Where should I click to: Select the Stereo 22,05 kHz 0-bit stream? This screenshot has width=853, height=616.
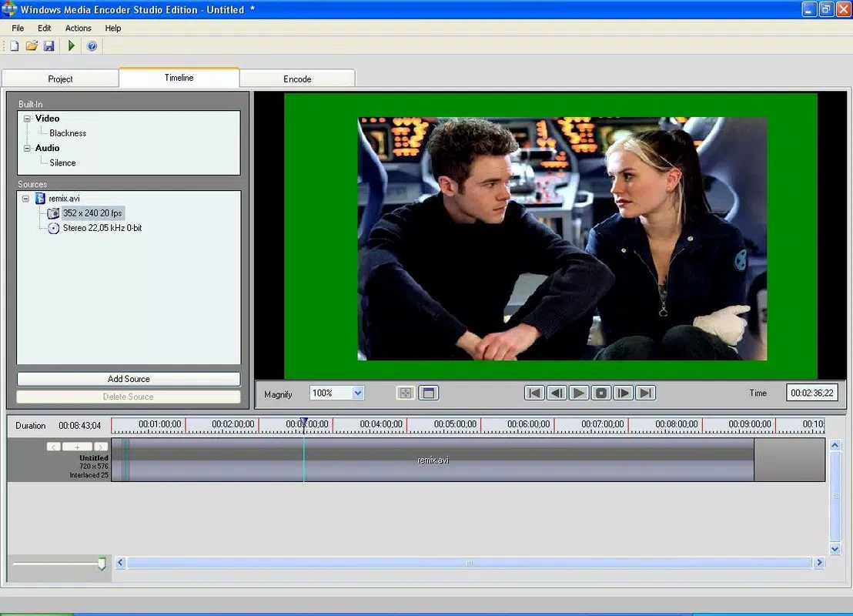102,228
